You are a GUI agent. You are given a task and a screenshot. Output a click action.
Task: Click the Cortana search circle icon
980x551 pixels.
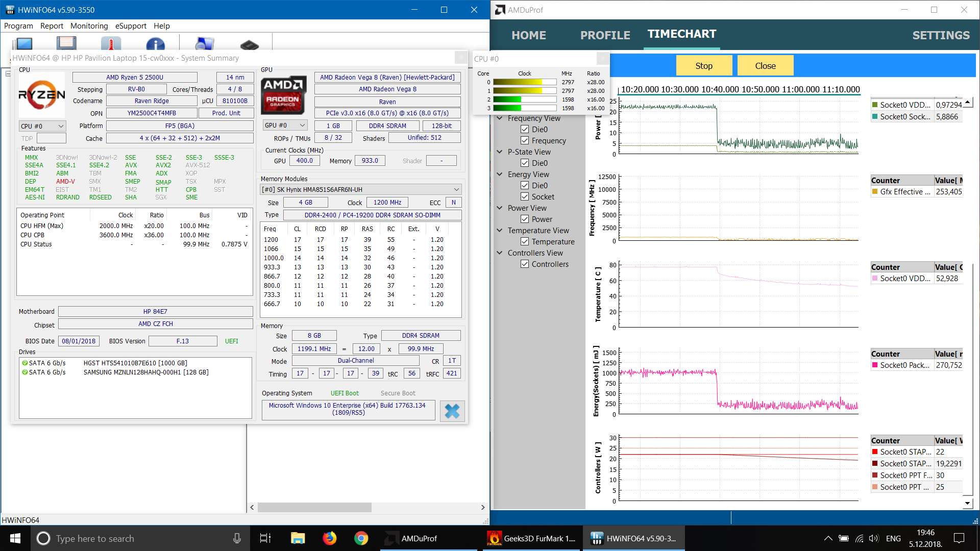click(43, 538)
